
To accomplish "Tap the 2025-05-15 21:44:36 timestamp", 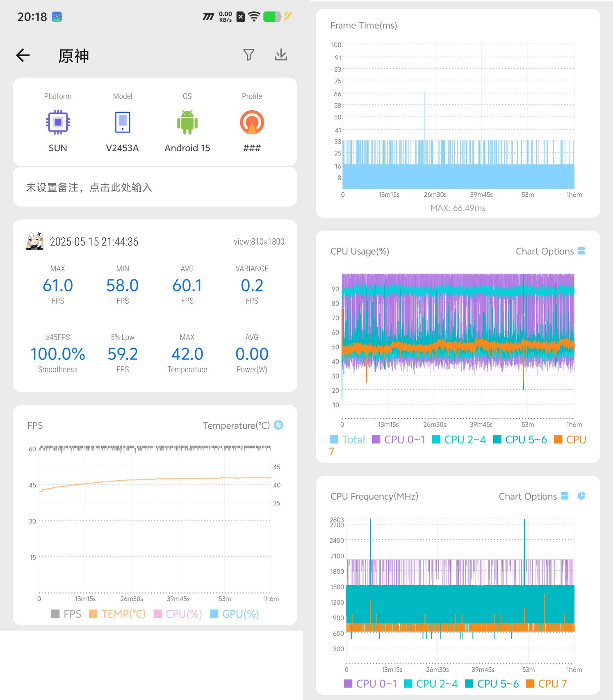I will click(x=94, y=242).
